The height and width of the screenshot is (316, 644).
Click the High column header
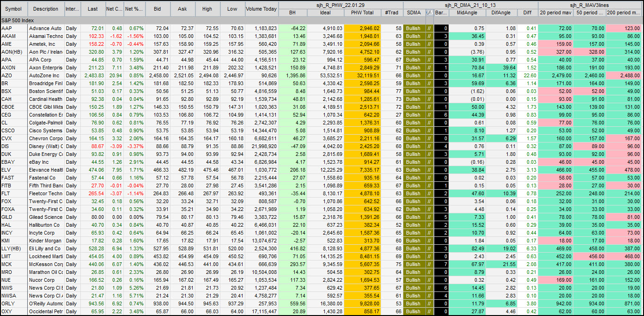pos(207,9)
